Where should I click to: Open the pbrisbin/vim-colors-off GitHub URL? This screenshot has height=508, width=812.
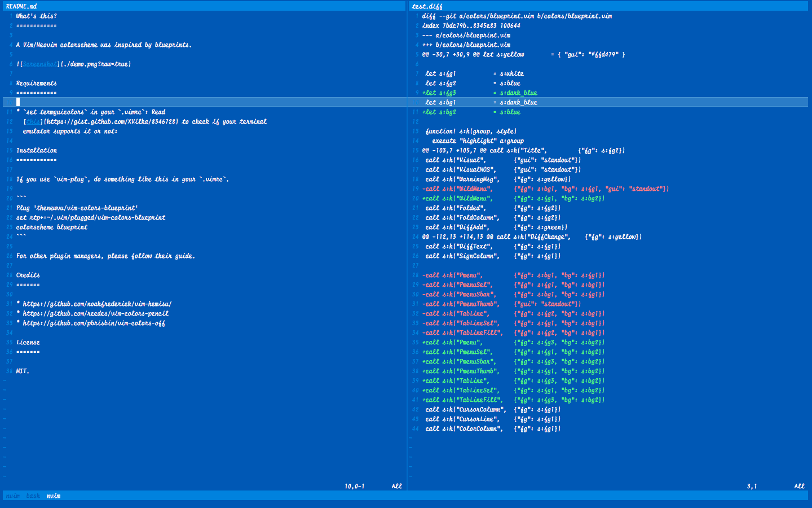coord(94,323)
